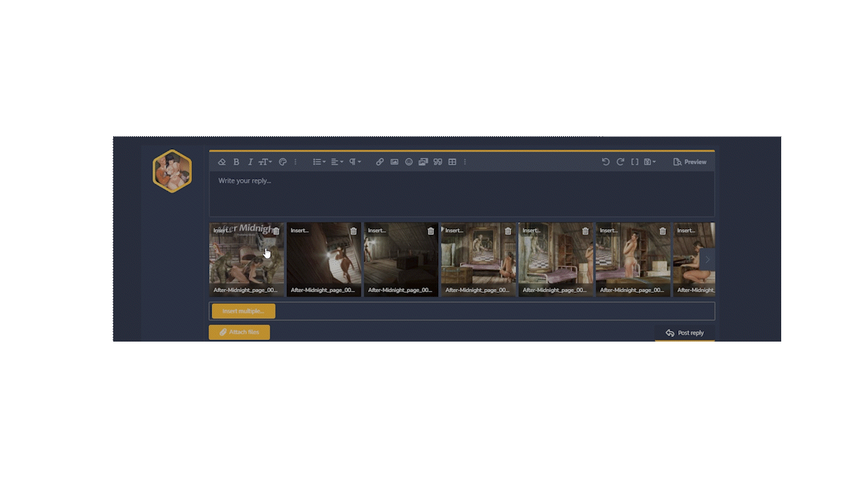Screen dimensions: 868x488
Task: Delete the fifth attachment with its trash icon
Action: tap(585, 231)
